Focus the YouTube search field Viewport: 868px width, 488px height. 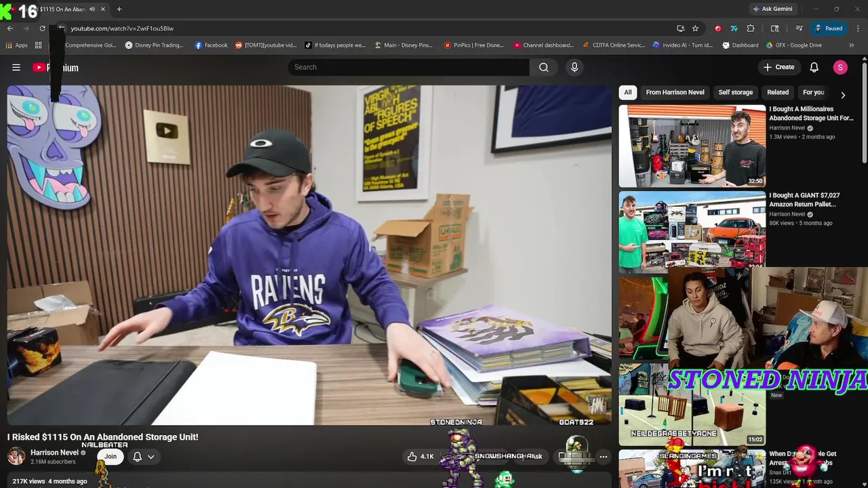[408, 67]
